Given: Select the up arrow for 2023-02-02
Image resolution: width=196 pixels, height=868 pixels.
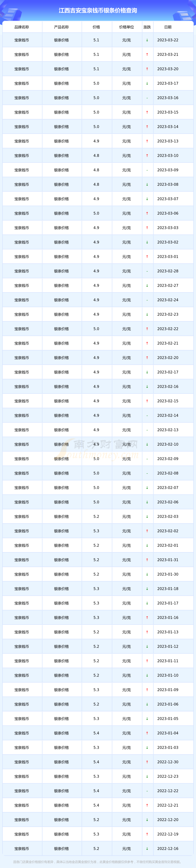Looking at the screenshot, I should 147,531.
